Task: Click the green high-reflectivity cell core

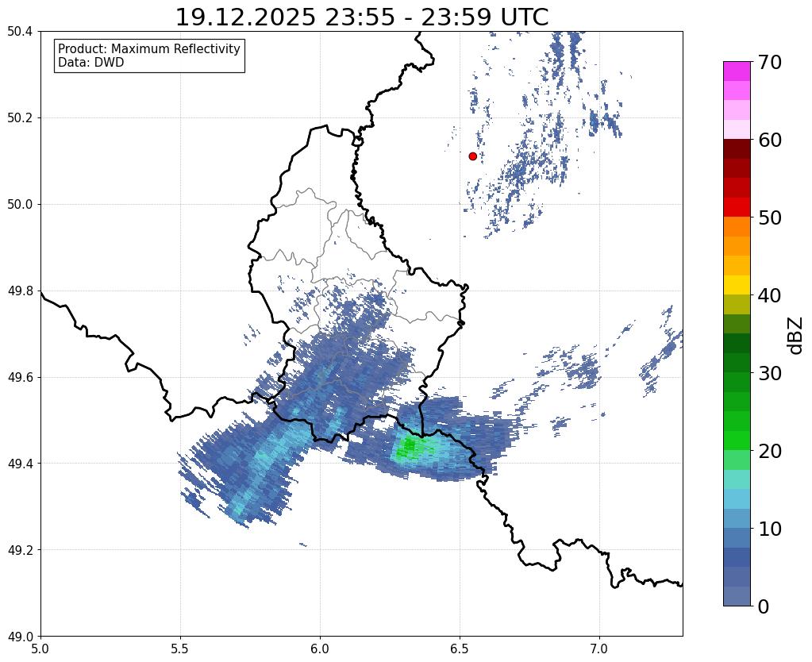Action: [407, 448]
